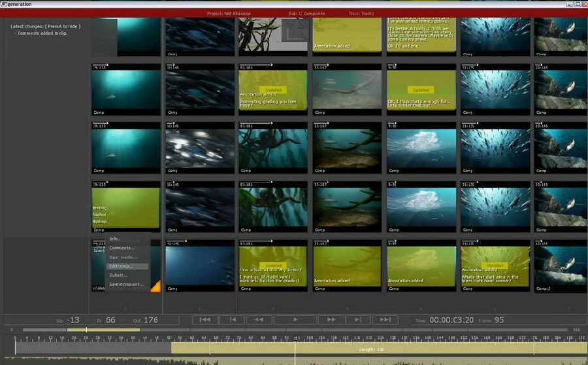Step forward one frame
The image size is (588, 365).
[358, 320]
